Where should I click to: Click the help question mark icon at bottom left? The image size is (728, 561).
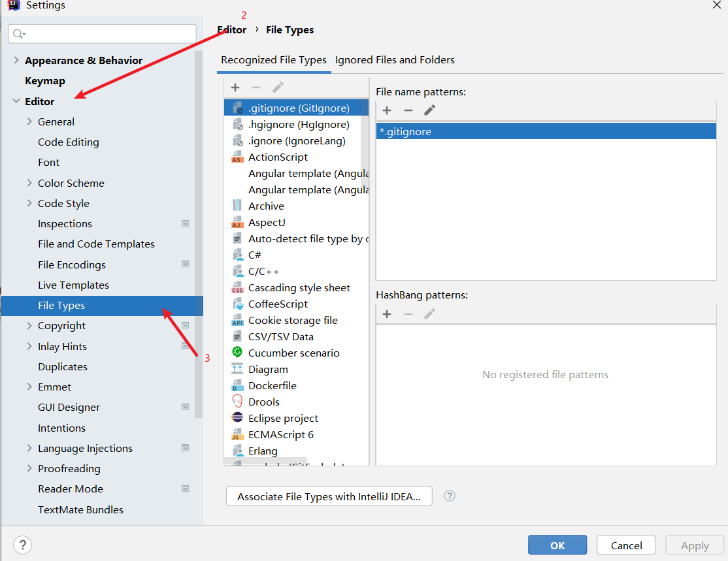pyautogui.click(x=22, y=545)
